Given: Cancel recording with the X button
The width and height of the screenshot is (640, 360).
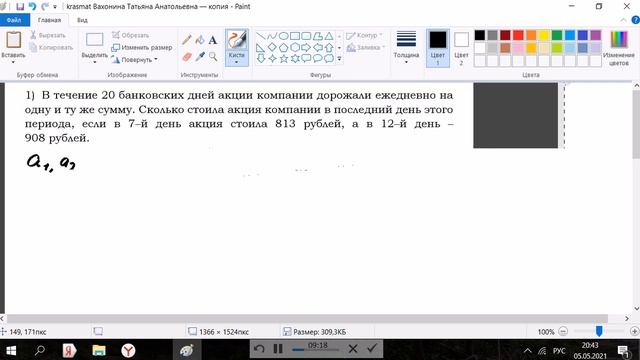Looking at the screenshot, I should 353,349.
